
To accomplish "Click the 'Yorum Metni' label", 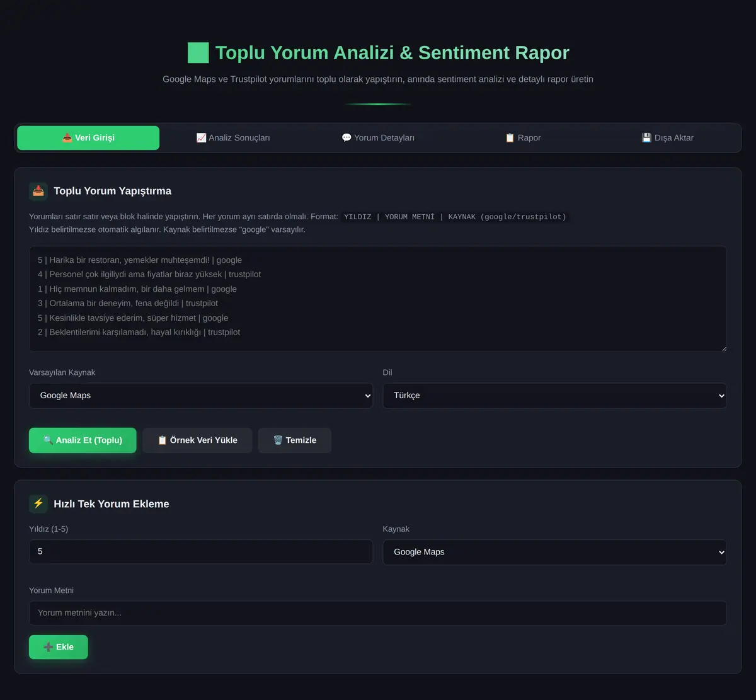I will 52,590.
